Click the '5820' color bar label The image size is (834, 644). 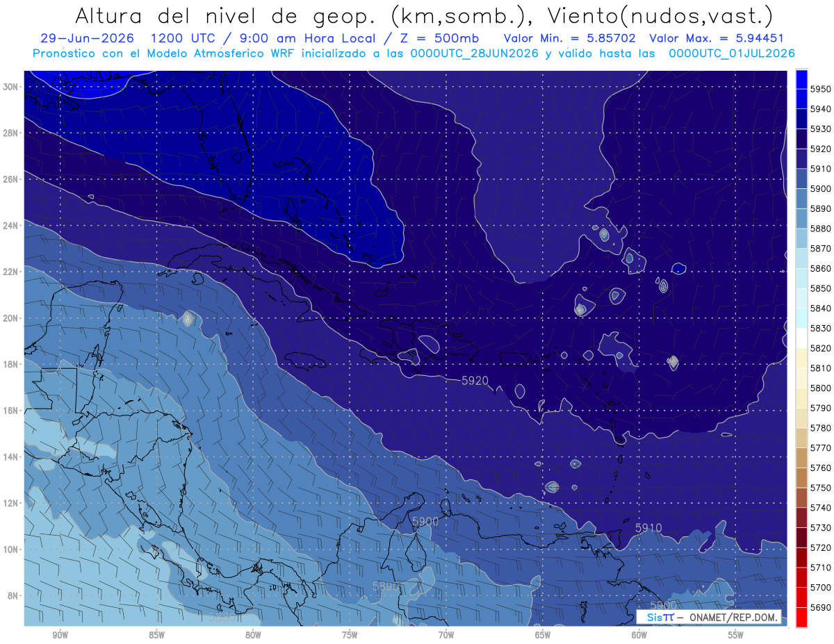(820, 348)
